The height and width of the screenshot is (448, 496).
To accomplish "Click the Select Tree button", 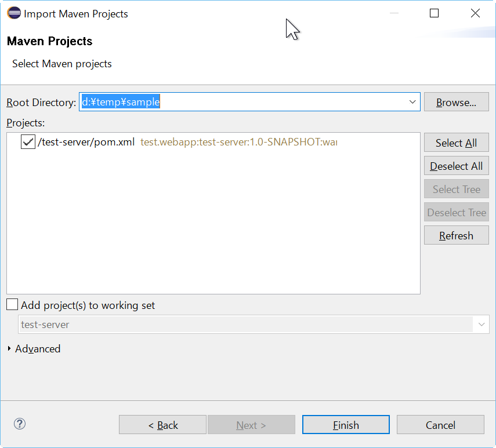I will pos(456,188).
